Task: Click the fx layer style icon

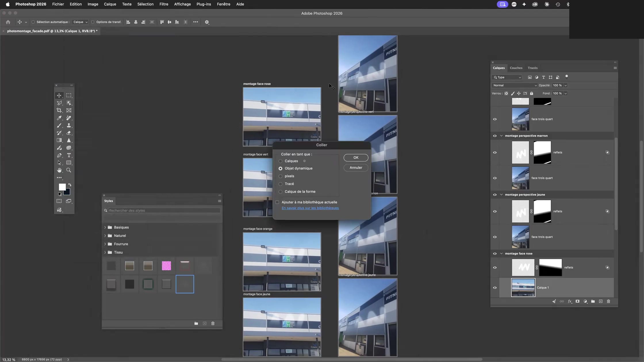Action: click(x=570, y=301)
